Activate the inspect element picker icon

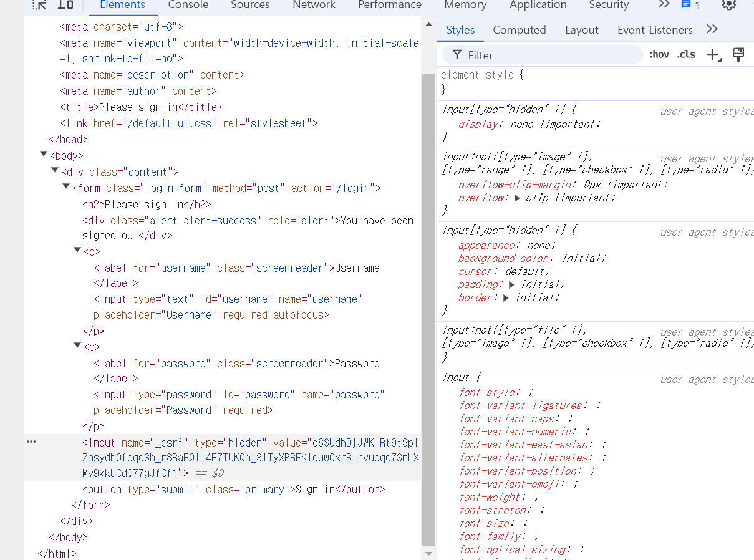click(x=39, y=5)
